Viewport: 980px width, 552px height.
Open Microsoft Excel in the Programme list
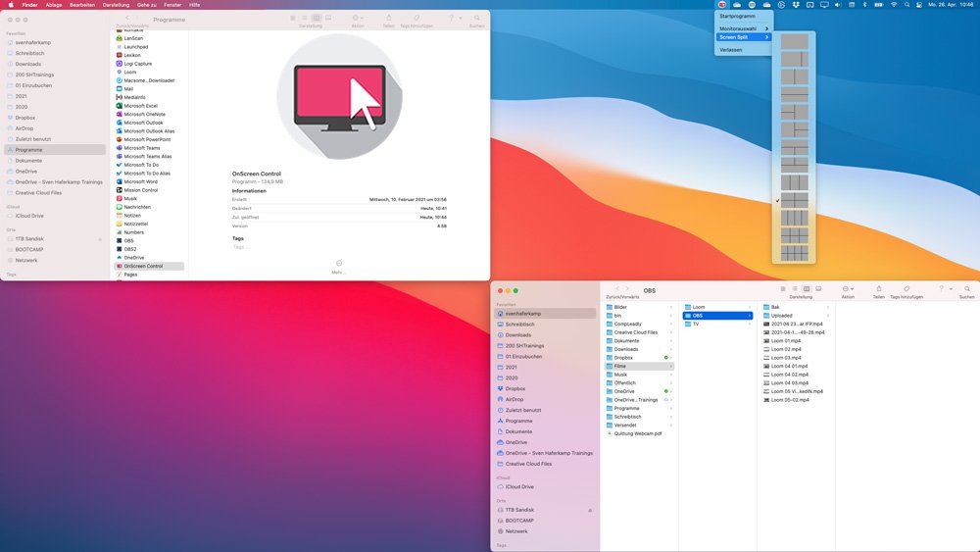pyautogui.click(x=140, y=106)
